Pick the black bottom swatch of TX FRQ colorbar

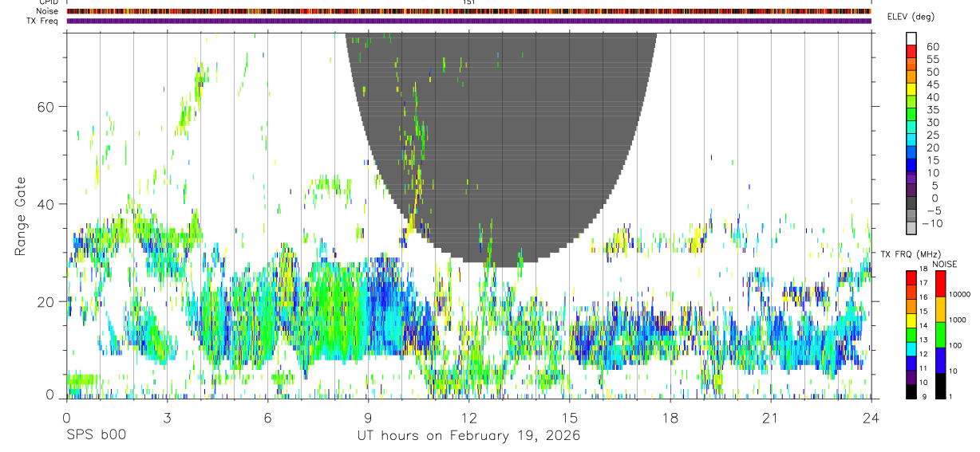[911, 391]
